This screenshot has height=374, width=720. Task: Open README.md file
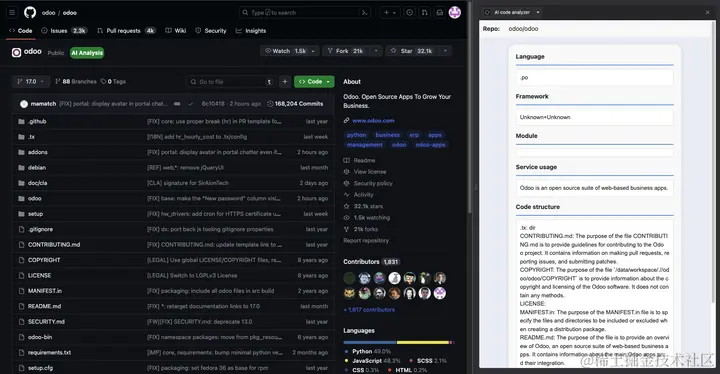[45, 306]
